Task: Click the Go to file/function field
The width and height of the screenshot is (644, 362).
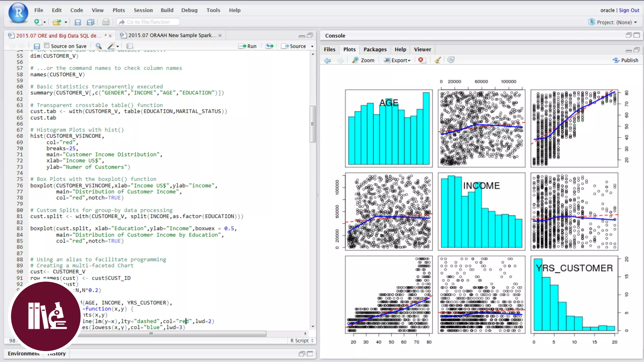Action: [x=148, y=22]
